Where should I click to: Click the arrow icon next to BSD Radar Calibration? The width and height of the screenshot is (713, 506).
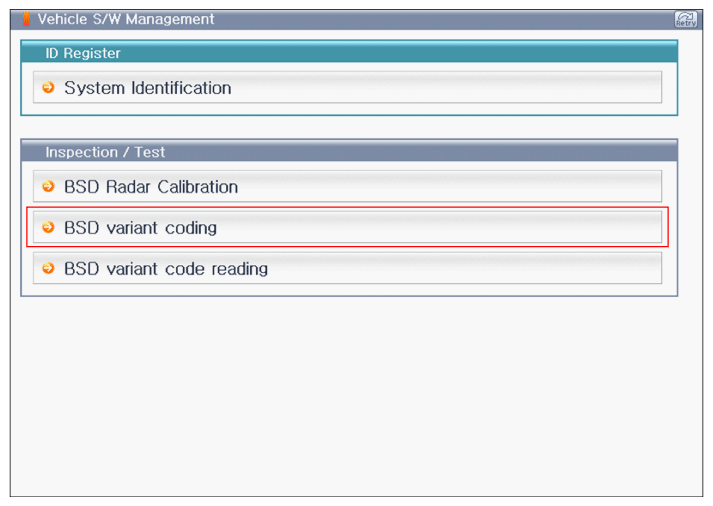tap(47, 187)
